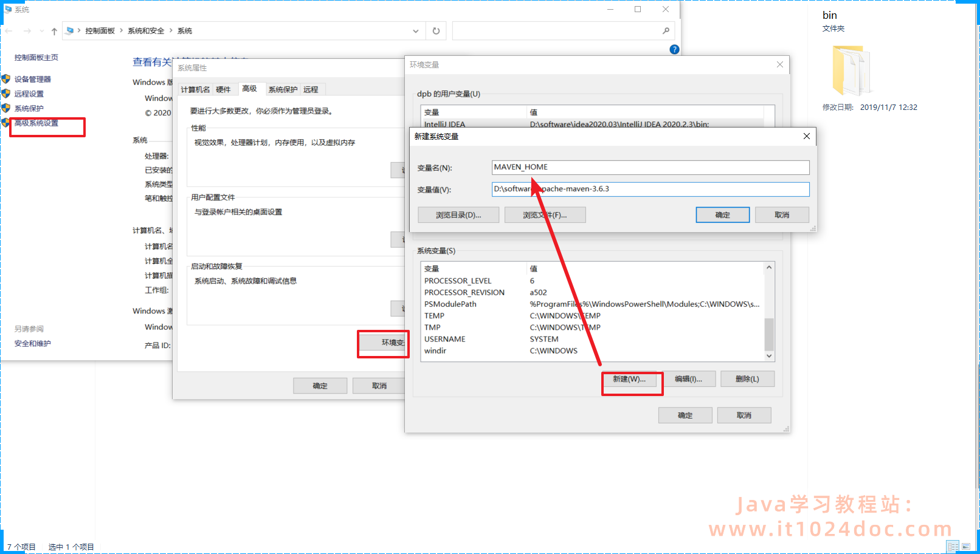The height and width of the screenshot is (554, 980).
Task: Click 新建(W)... under system variables
Action: pos(629,379)
